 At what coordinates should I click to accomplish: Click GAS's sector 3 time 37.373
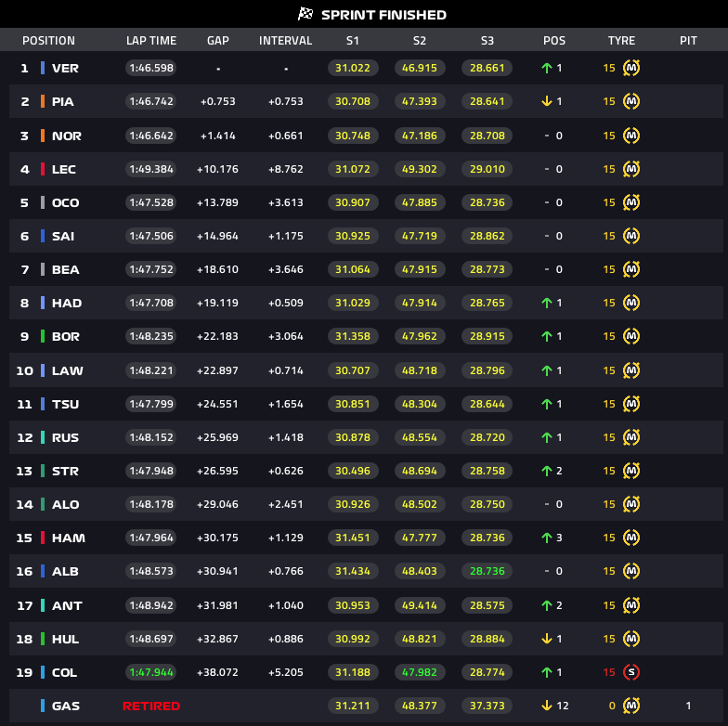[x=487, y=706]
